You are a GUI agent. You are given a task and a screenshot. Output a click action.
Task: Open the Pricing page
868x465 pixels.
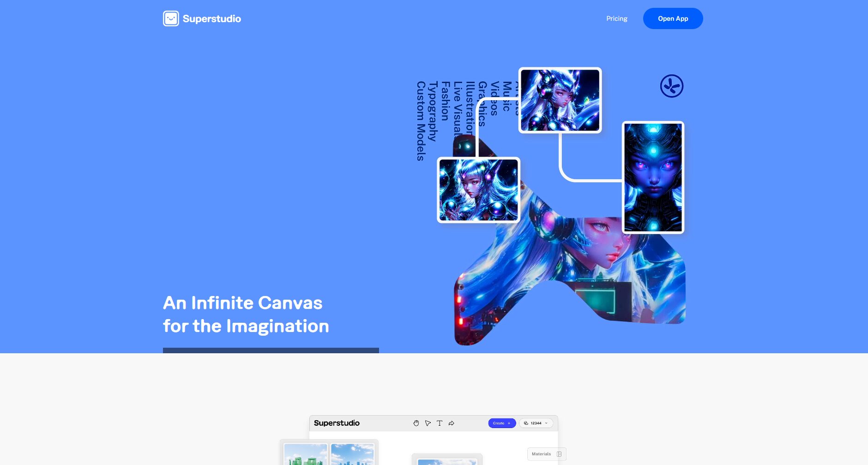[x=616, y=18]
